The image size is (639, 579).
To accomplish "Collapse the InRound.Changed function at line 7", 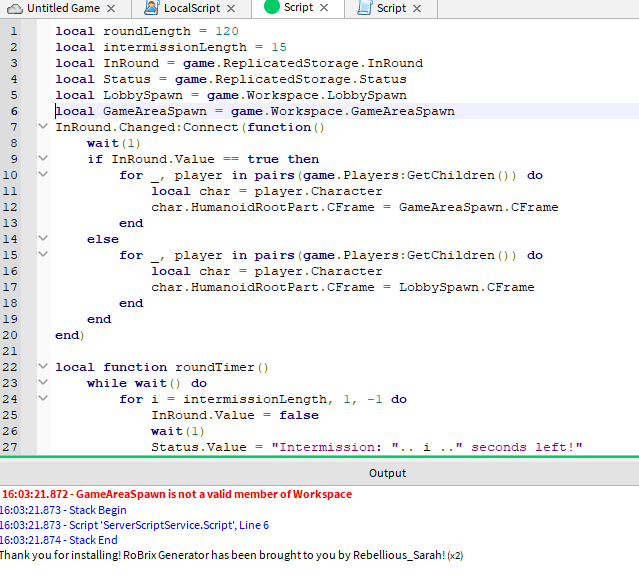I will click(x=42, y=127).
